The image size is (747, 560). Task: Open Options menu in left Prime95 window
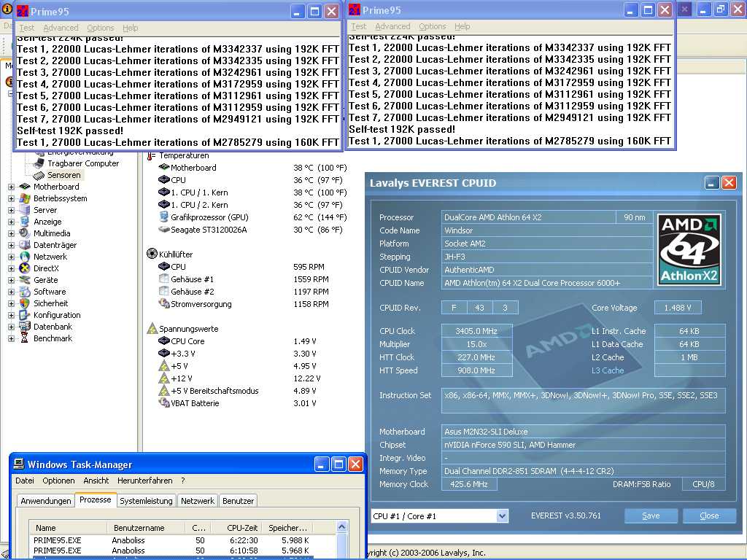100,28
